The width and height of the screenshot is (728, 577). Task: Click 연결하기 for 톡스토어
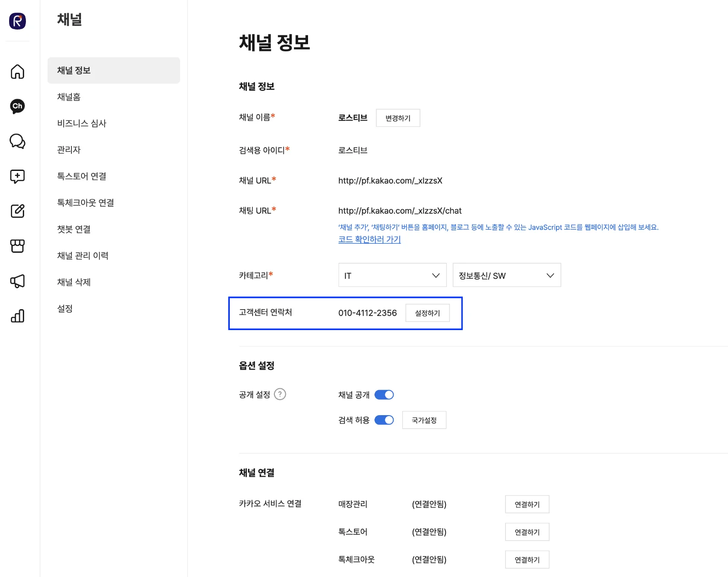[x=527, y=532]
